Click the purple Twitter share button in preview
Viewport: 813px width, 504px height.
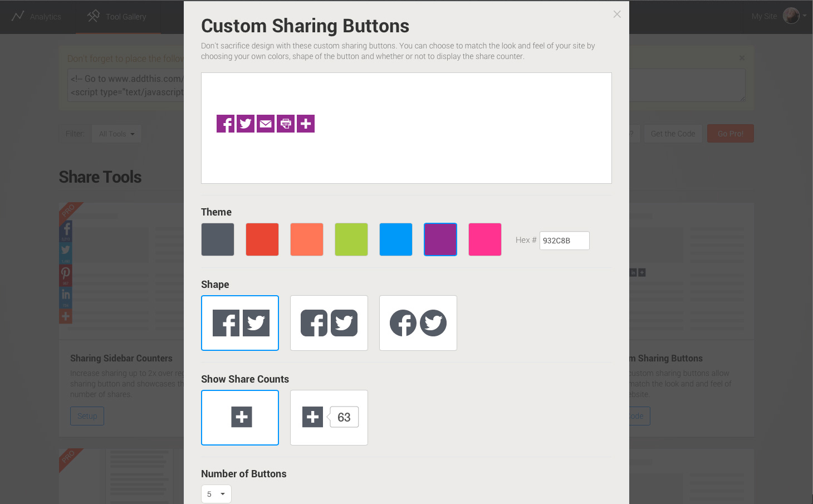click(246, 124)
